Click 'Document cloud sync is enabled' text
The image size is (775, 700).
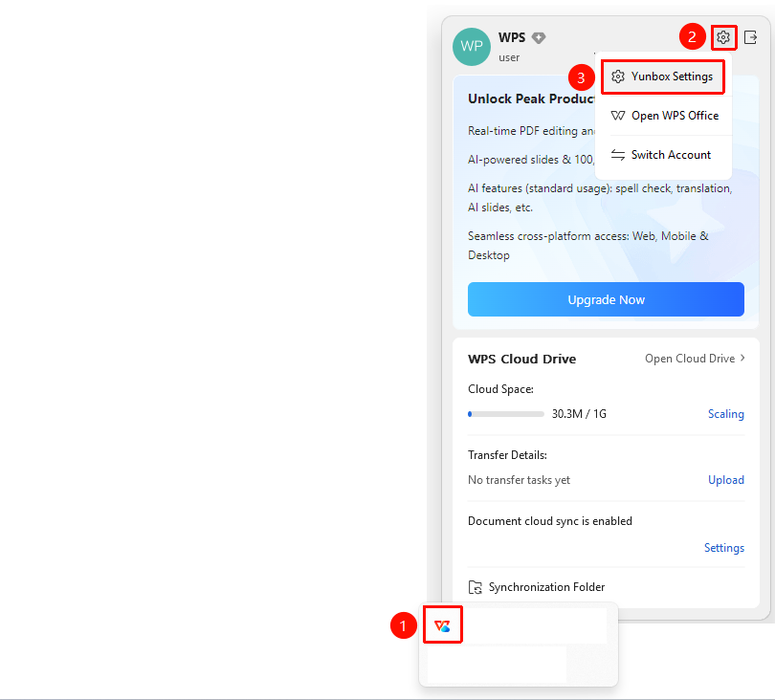click(x=550, y=521)
